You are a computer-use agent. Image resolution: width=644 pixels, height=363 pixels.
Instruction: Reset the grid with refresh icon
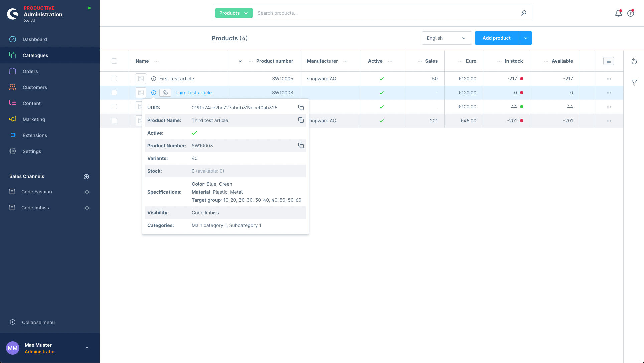coord(634,61)
